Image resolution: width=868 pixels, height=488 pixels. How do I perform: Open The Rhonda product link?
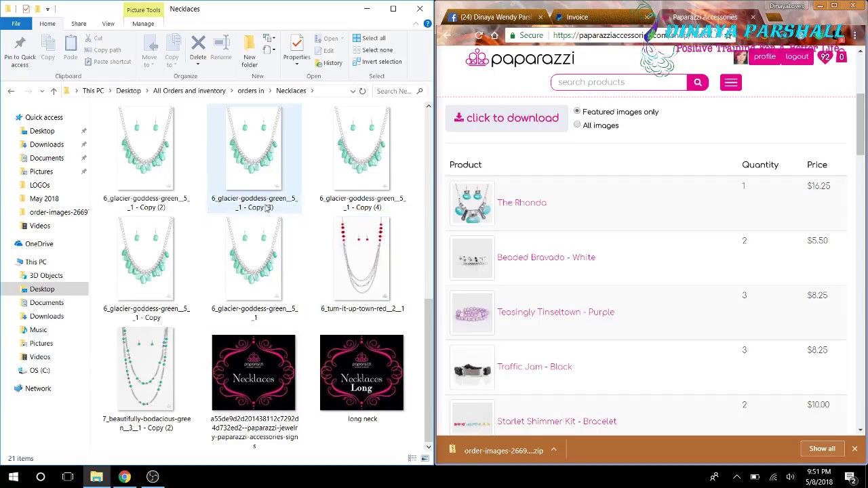(x=521, y=203)
